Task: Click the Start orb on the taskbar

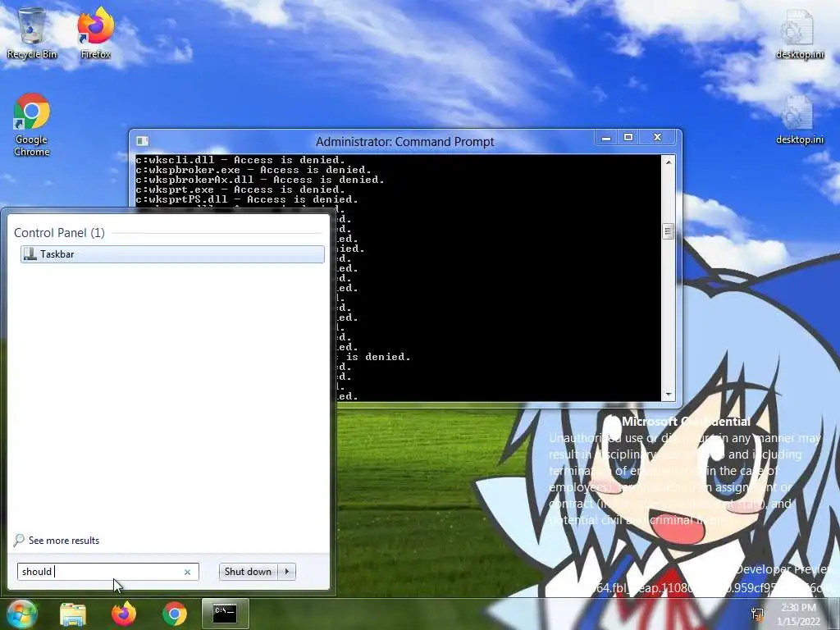Action: tap(22, 614)
